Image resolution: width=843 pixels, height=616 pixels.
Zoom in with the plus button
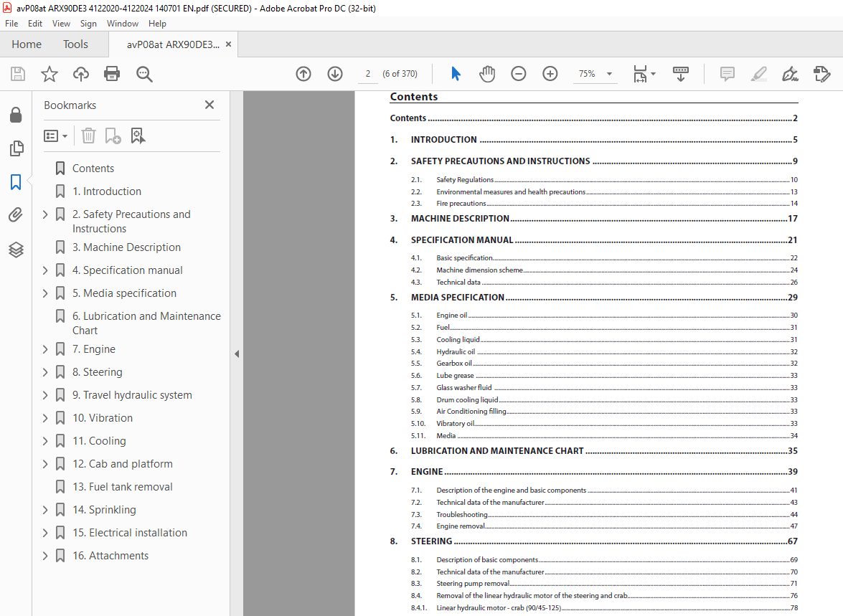(x=550, y=74)
